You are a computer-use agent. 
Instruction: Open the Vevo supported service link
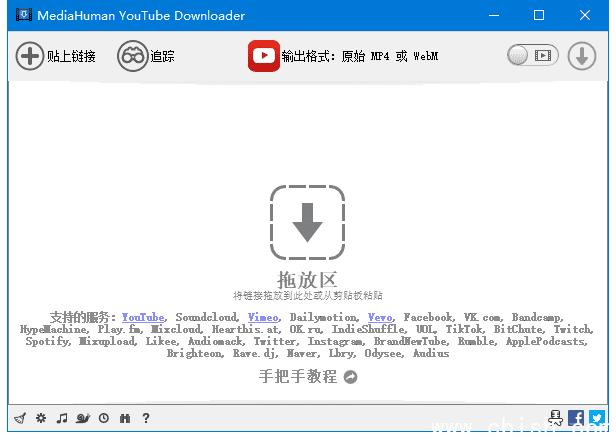click(x=380, y=317)
